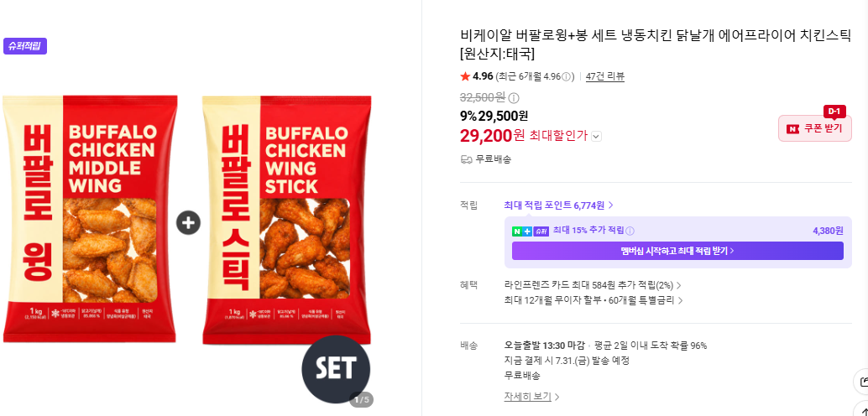Expand 최대 적립 포인트 6,774원 details

click(558, 205)
